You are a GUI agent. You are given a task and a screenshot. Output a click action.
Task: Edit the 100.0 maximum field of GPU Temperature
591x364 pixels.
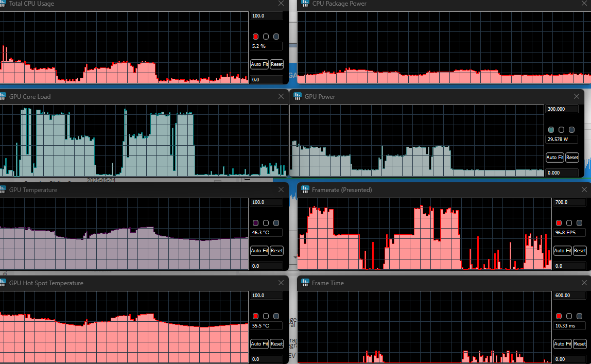point(267,202)
